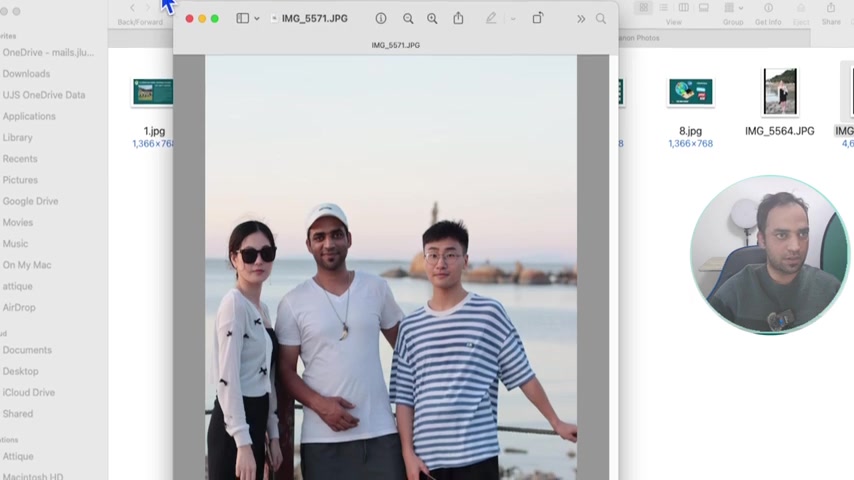Screen dimensions: 854x480
Task: Open Movies in the Finder sidebar
Action: tap(17, 222)
